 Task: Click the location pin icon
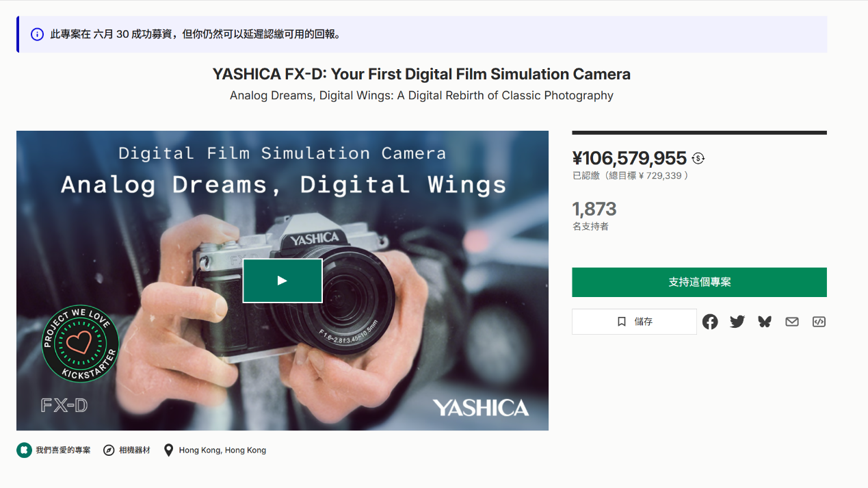(168, 450)
